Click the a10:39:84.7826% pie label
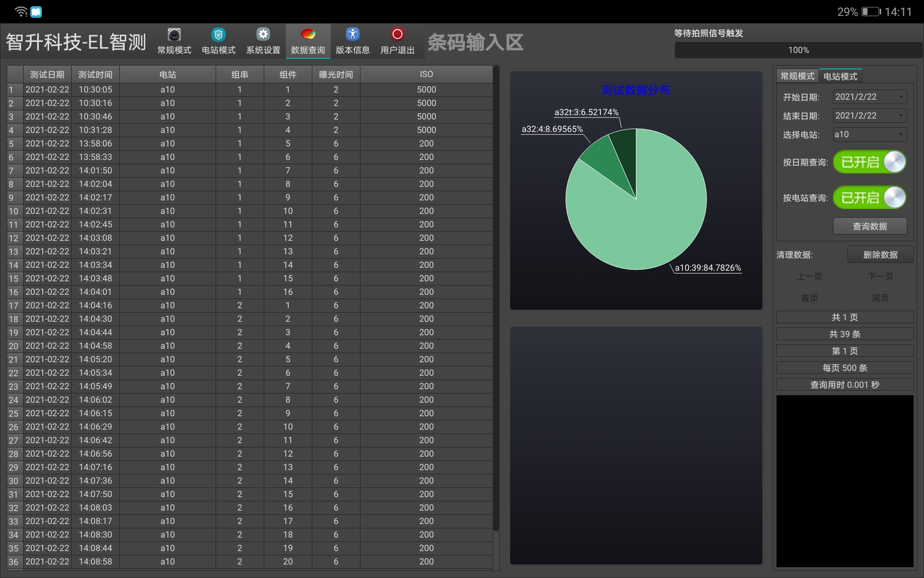Image resolution: width=924 pixels, height=578 pixels. click(x=708, y=268)
